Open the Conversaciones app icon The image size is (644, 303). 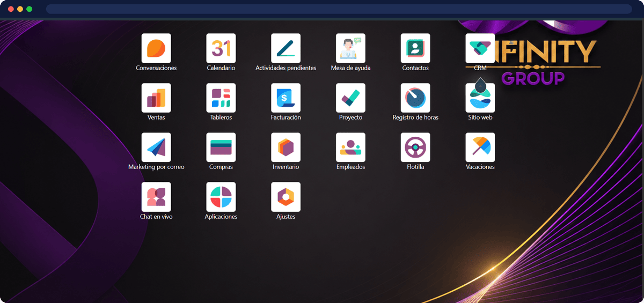pyautogui.click(x=156, y=48)
